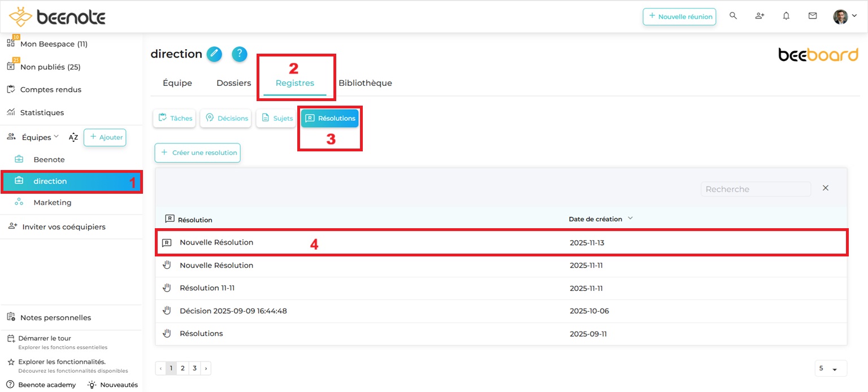Switch to the Bibliothèque tab
Image resolution: width=868 pixels, height=392 pixels.
click(365, 83)
